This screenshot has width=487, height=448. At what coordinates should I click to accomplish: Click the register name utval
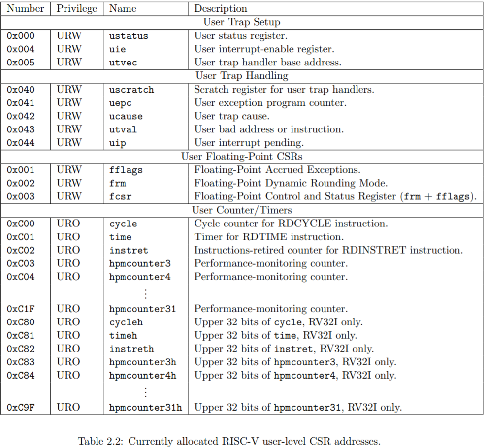tap(123, 130)
